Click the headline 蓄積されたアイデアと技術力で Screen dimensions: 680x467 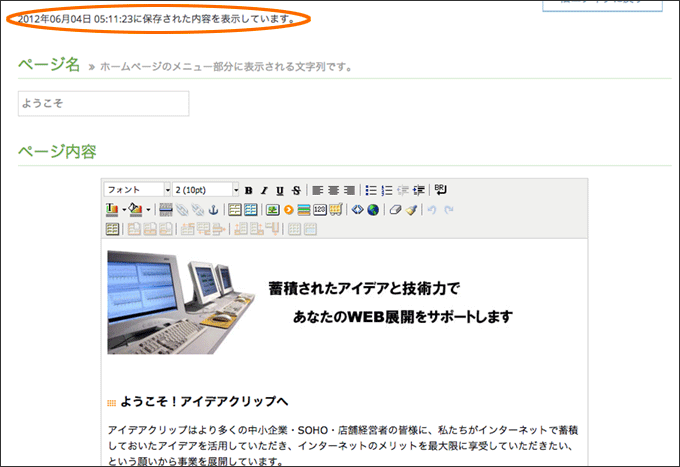pos(364,288)
